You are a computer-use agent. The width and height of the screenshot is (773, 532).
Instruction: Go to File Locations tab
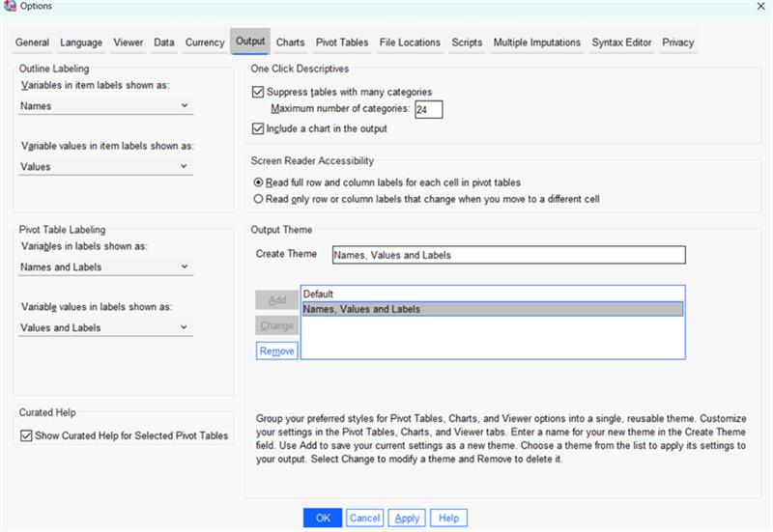click(410, 42)
